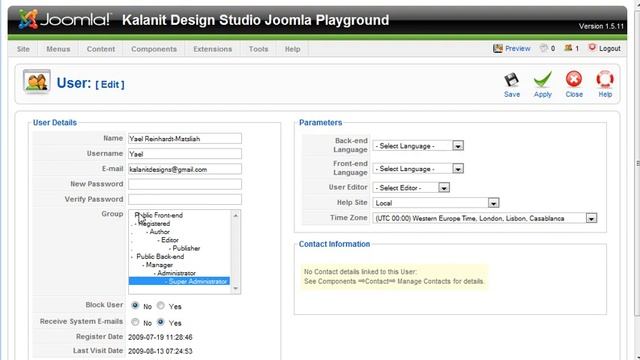
Task: Click the Preview icon in the top bar
Action: point(498,49)
